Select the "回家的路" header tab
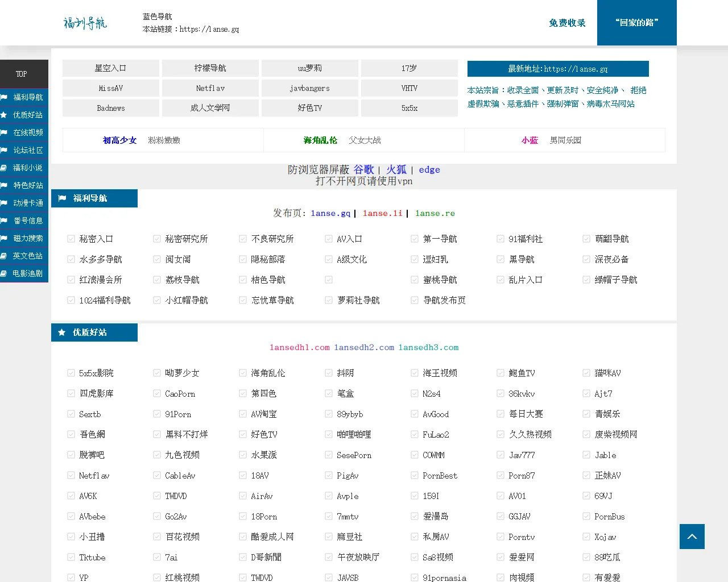 [x=636, y=23]
